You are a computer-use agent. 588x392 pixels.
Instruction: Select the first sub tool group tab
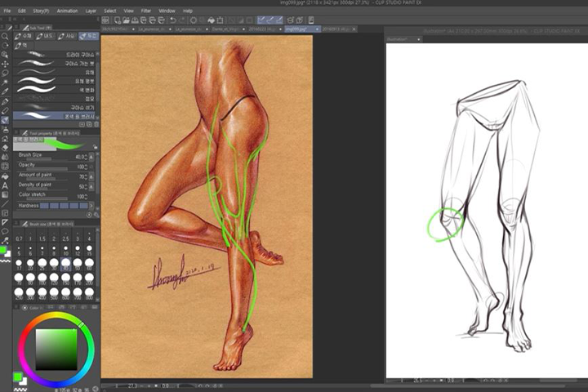23,37
